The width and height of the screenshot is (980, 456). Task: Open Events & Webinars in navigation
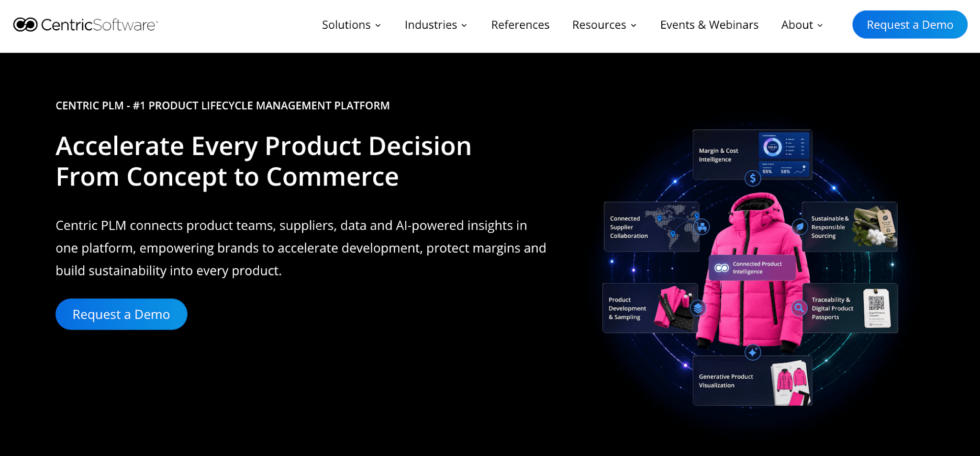pyautogui.click(x=709, y=25)
